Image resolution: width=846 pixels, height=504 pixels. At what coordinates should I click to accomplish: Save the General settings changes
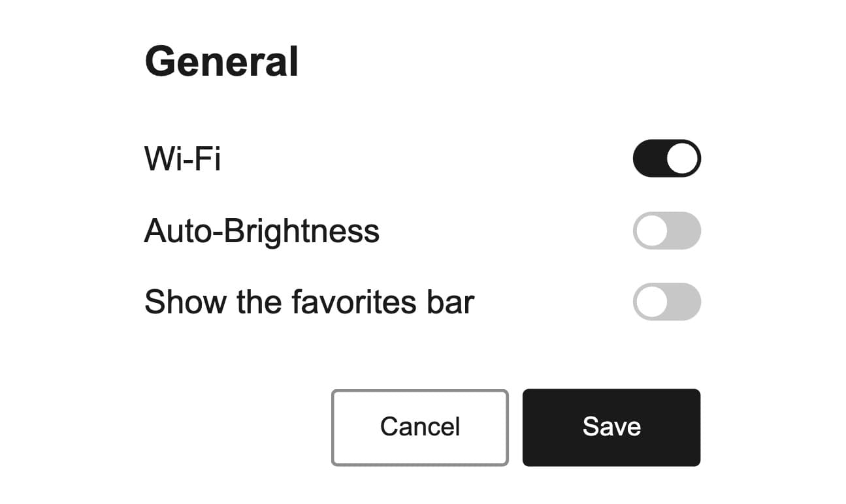click(611, 427)
